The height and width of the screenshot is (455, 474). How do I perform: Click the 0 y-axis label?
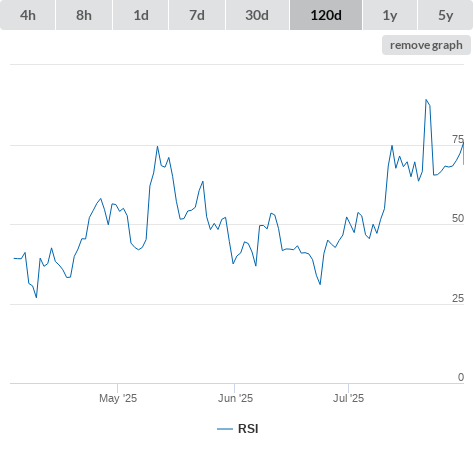click(x=461, y=377)
